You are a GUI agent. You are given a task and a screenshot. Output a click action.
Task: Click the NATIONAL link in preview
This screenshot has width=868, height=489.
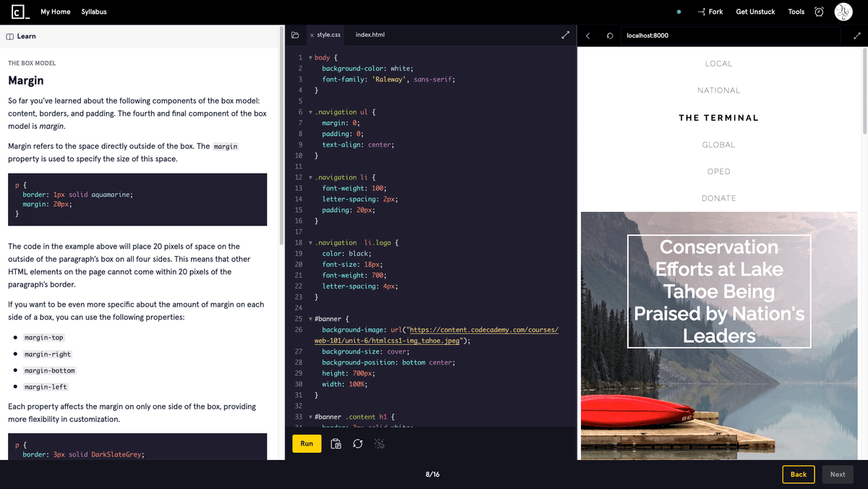pos(719,90)
